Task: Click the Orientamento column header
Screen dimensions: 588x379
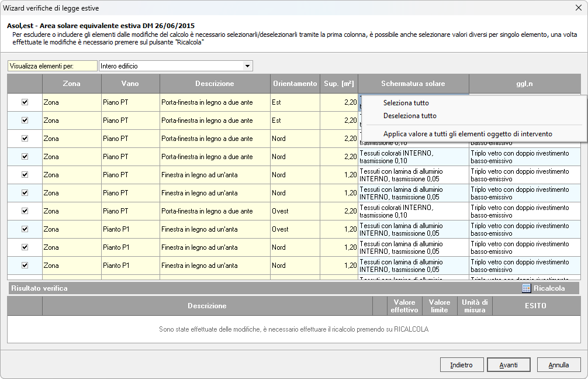Action: 295,84
